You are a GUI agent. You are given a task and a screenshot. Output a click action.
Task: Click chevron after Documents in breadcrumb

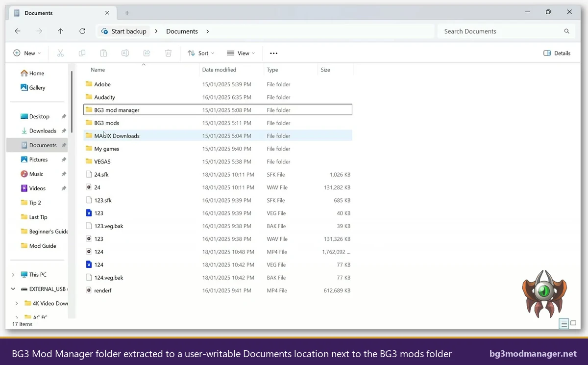point(208,31)
